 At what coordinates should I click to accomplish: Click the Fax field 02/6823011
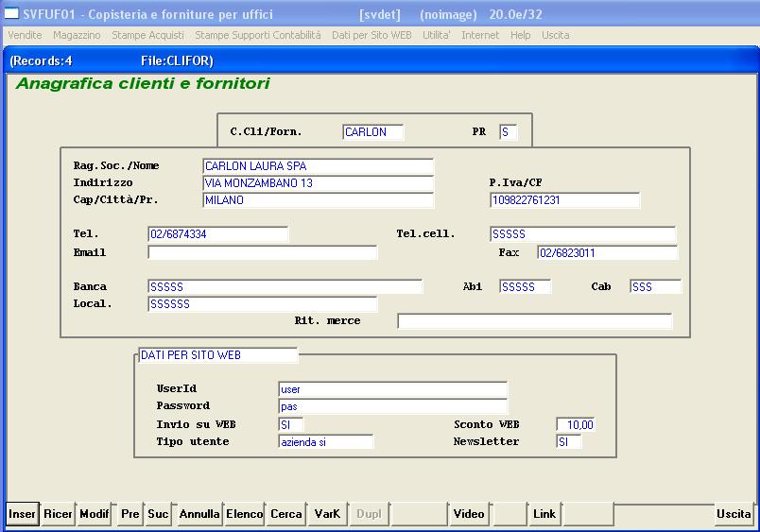(x=607, y=252)
